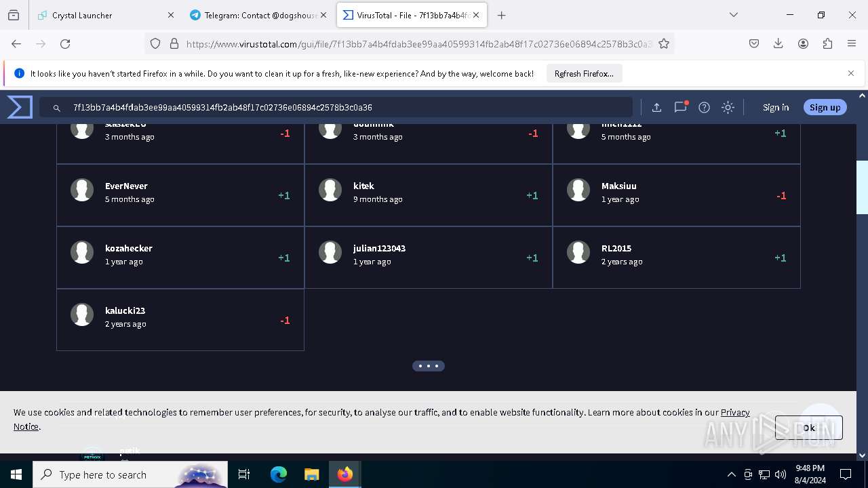Click julian123043's avatar
The image size is (868, 488).
point(330,252)
